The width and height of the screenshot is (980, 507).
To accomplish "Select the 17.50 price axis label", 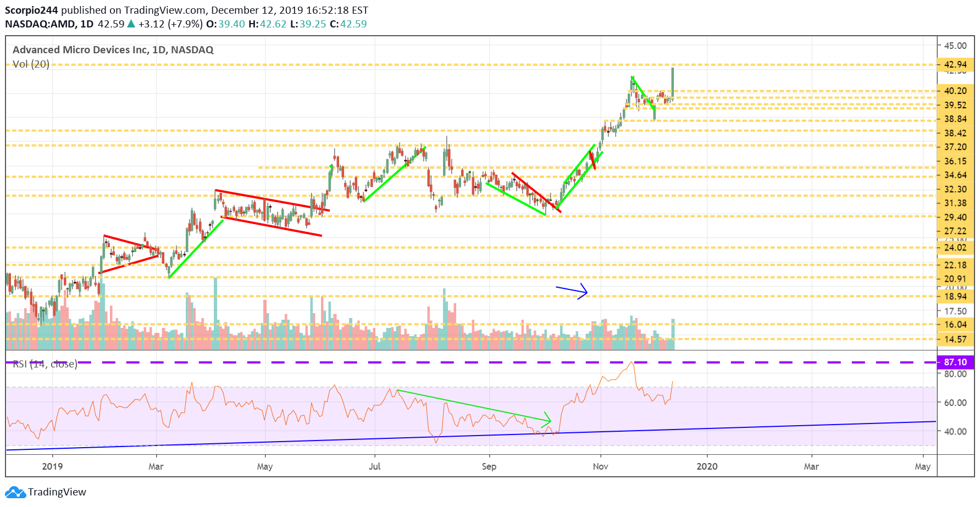I will pyautogui.click(x=955, y=311).
